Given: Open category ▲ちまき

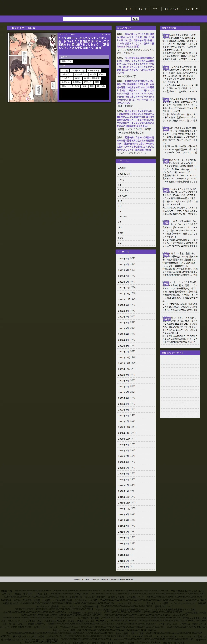Looking at the screenshot, I should 122,168.
